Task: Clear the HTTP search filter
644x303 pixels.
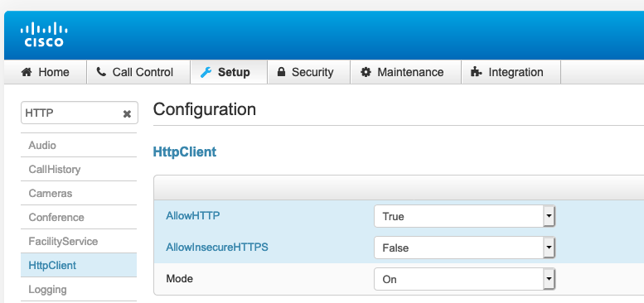Action: pos(128,113)
